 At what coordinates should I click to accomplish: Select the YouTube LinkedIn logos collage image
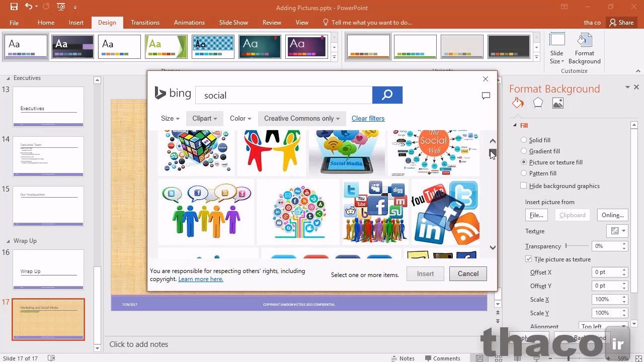445,212
